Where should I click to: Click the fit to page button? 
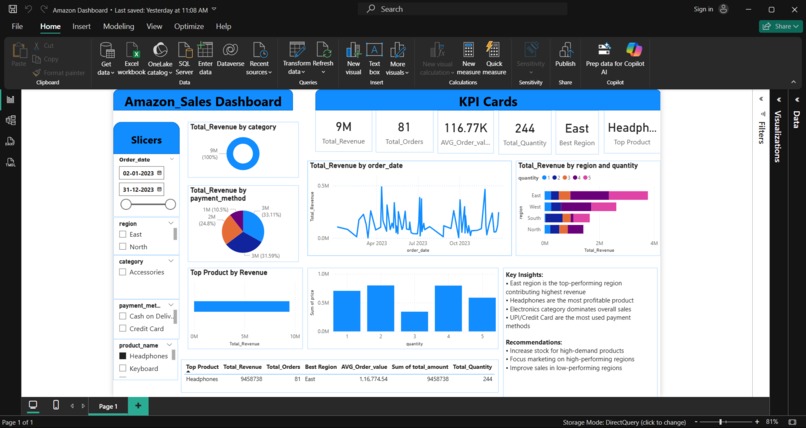click(792, 422)
